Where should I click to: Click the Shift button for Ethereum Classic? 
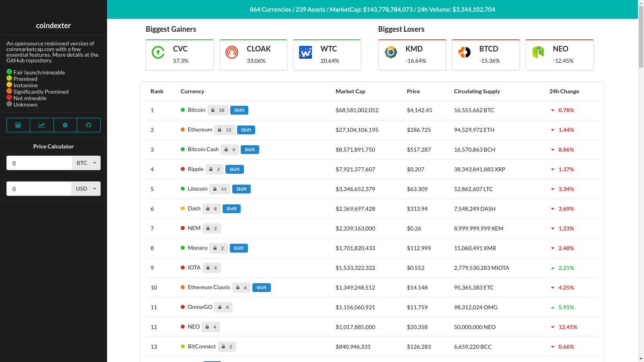point(262,288)
